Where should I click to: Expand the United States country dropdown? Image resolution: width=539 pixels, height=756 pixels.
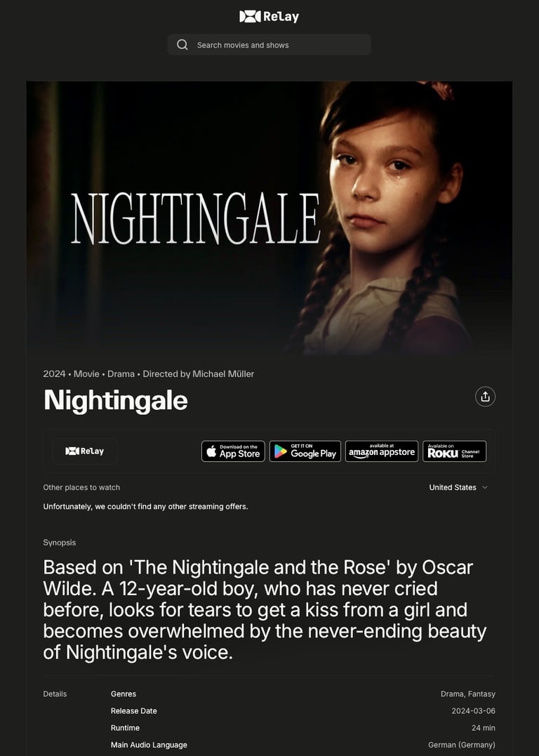458,487
